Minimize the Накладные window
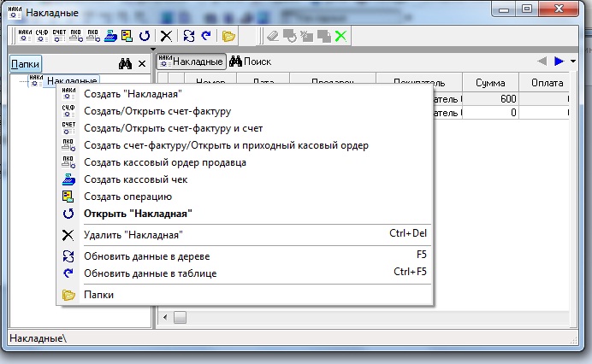Screen dimensions: 592x364 coord(504,9)
